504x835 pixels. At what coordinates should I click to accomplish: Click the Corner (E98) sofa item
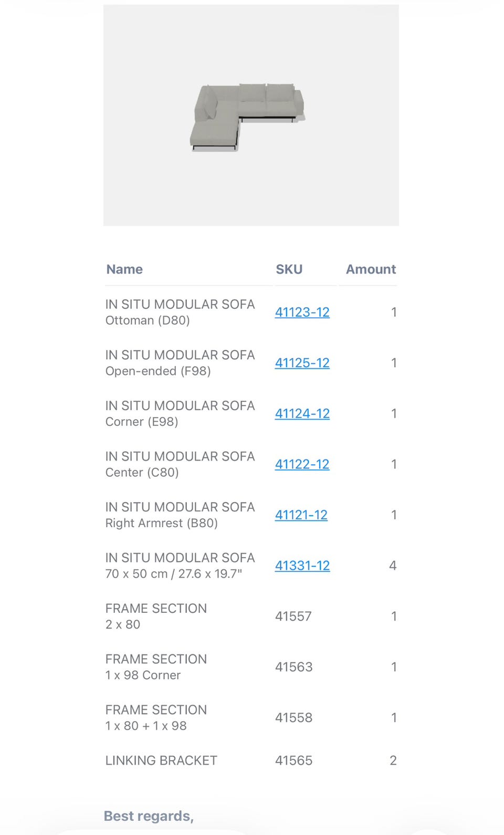(x=142, y=422)
